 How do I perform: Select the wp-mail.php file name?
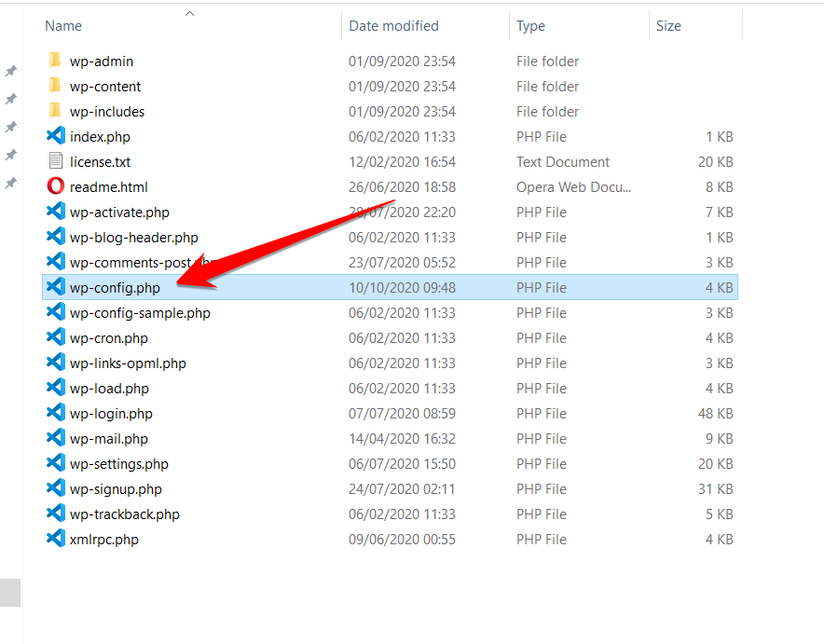pyautogui.click(x=109, y=439)
